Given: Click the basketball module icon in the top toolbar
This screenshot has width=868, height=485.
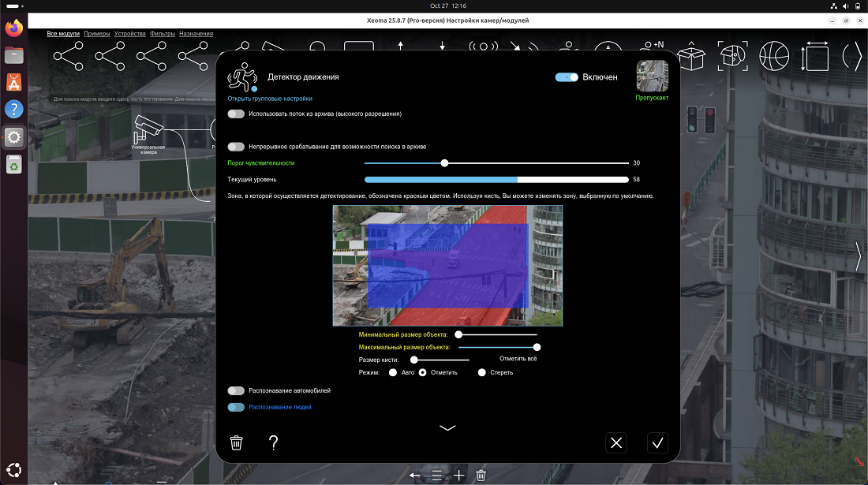Looking at the screenshot, I should pos(774,56).
